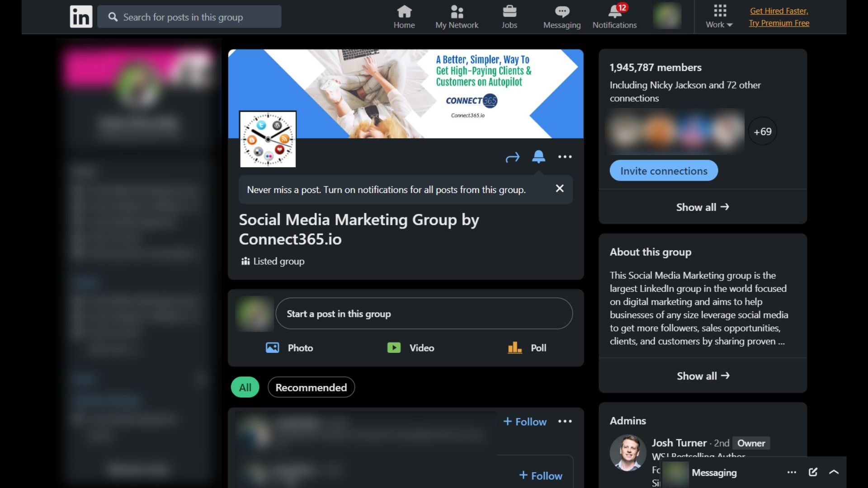Check the 12 new notifications
This screenshot has height=488, width=868.
point(614,17)
